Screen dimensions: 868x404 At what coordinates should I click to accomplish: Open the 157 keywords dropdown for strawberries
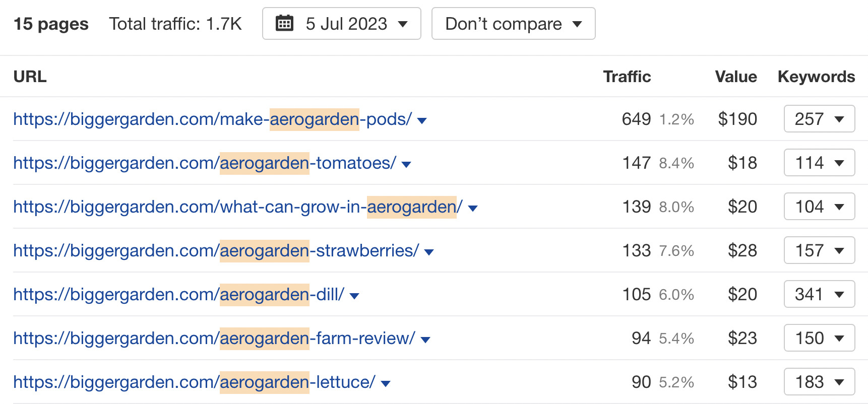(x=819, y=250)
